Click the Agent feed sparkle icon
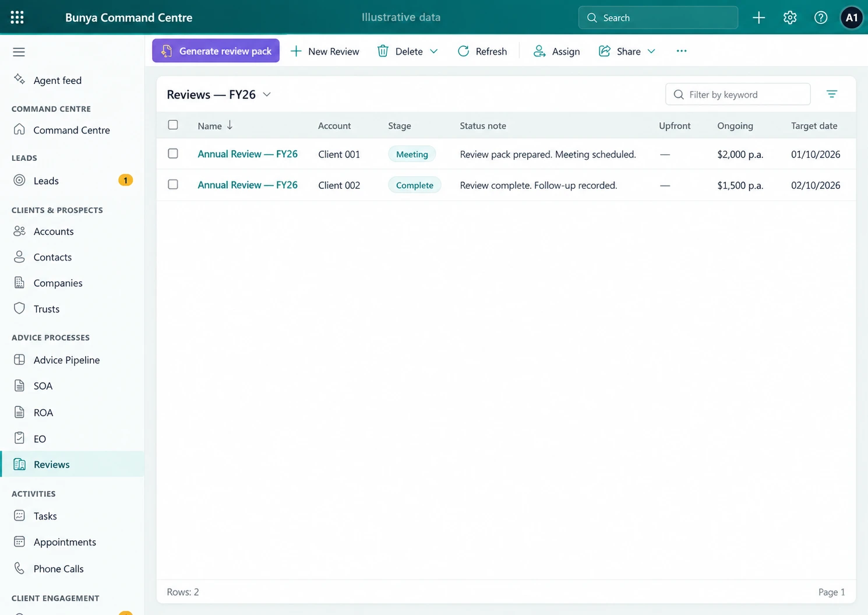The height and width of the screenshot is (615, 868). pos(19,79)
